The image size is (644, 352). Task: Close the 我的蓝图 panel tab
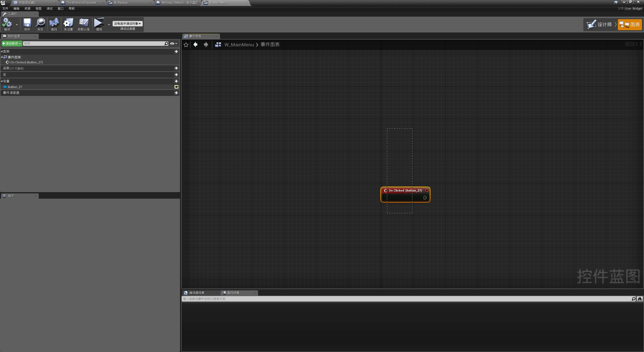pos(35,36)
